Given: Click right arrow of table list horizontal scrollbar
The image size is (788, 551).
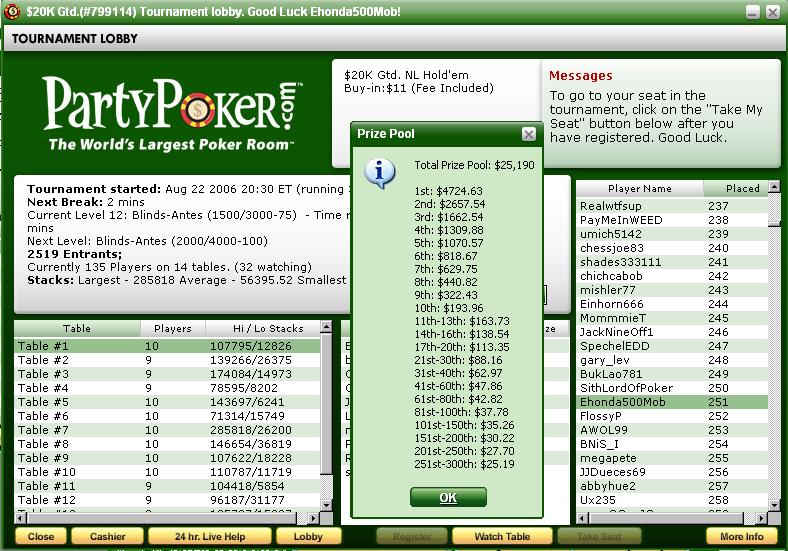Looking at the screenshot, I should 314,518.
